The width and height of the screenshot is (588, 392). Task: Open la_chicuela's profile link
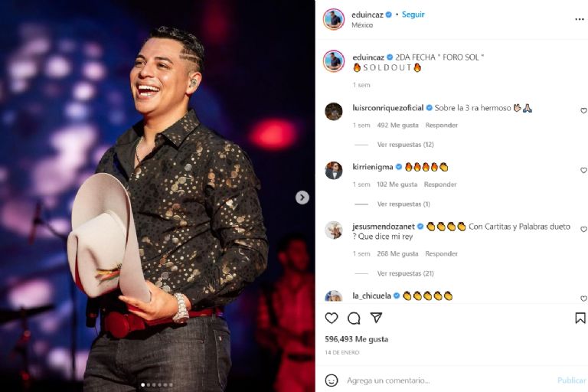coord(371,296)
